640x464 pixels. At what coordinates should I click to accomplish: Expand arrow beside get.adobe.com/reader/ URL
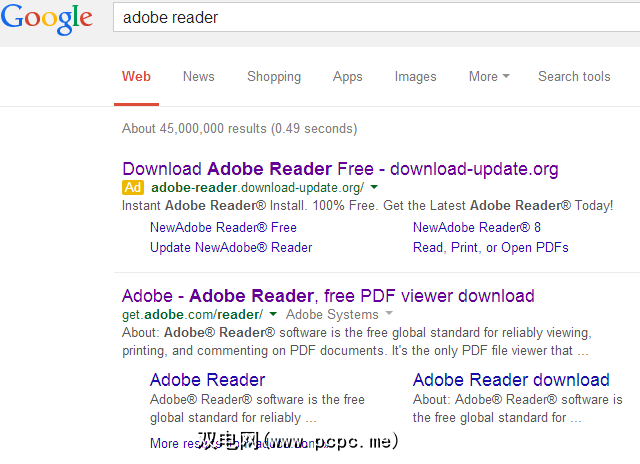tap(273, 314)
